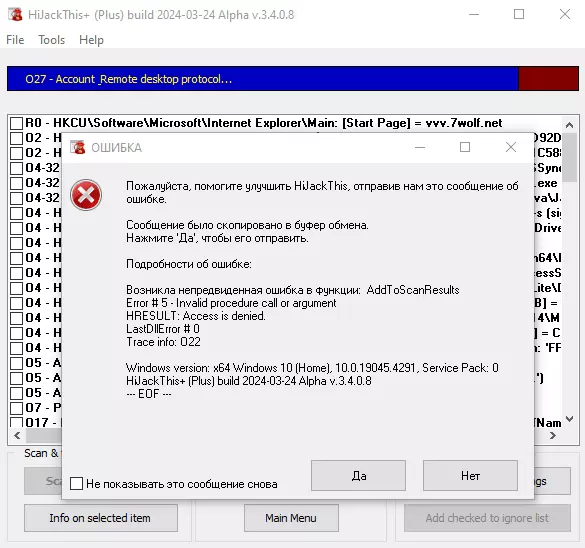Image resolution: width=585 pixels, height=548 pixels.
Task: Minimize the ОШИБКА dialog window
Action: 420,147
